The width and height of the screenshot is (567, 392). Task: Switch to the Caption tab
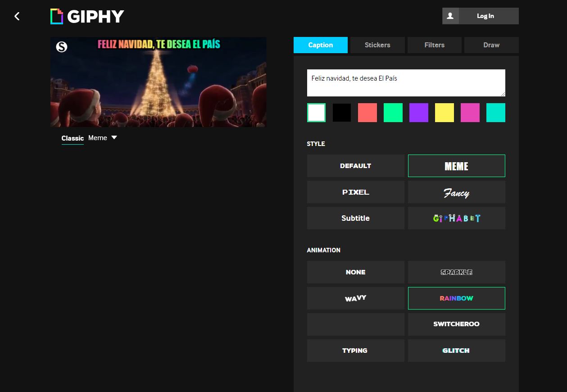321,45
